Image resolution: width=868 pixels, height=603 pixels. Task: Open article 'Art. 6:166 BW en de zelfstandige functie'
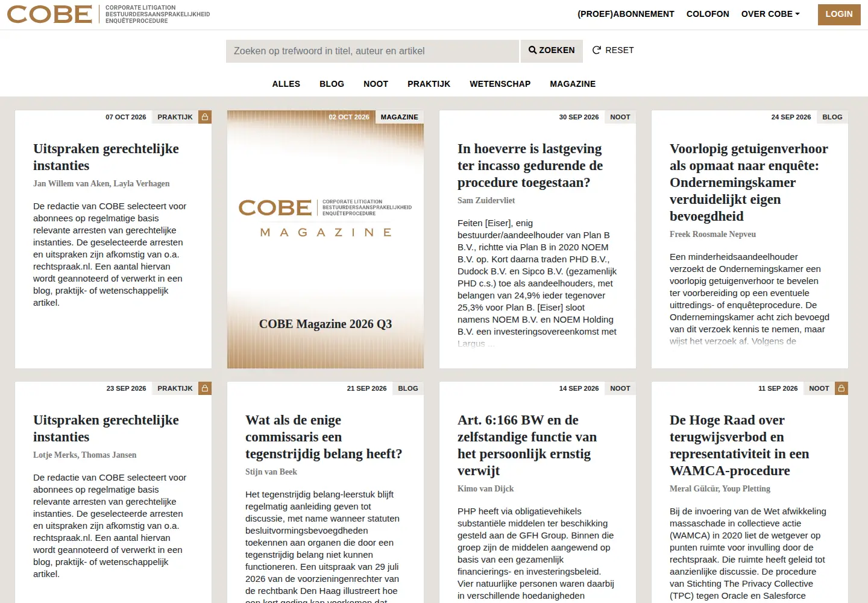(527, 446)
